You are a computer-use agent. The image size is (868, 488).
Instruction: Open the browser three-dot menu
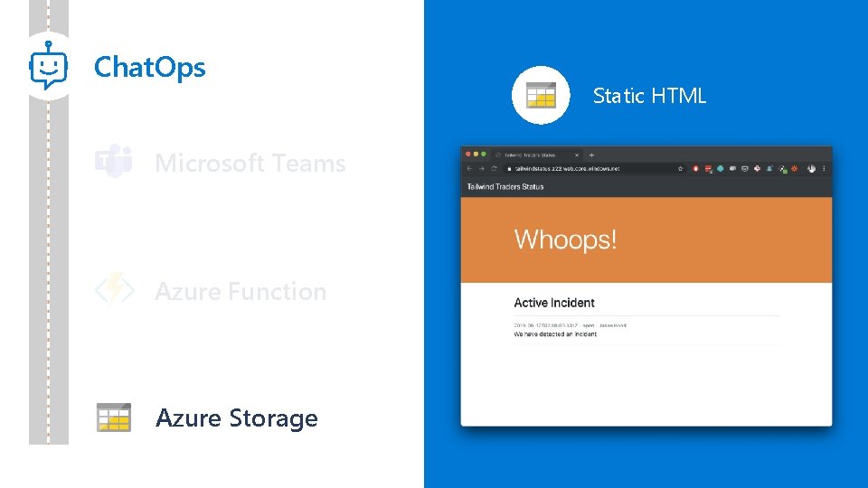[x=824, y=169]
